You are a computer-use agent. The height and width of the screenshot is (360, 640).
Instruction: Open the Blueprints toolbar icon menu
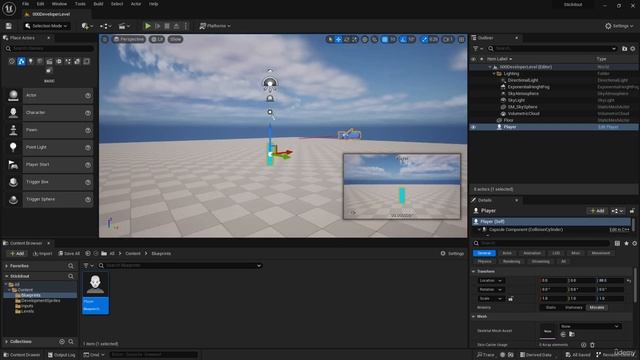(x=106, y=26)
